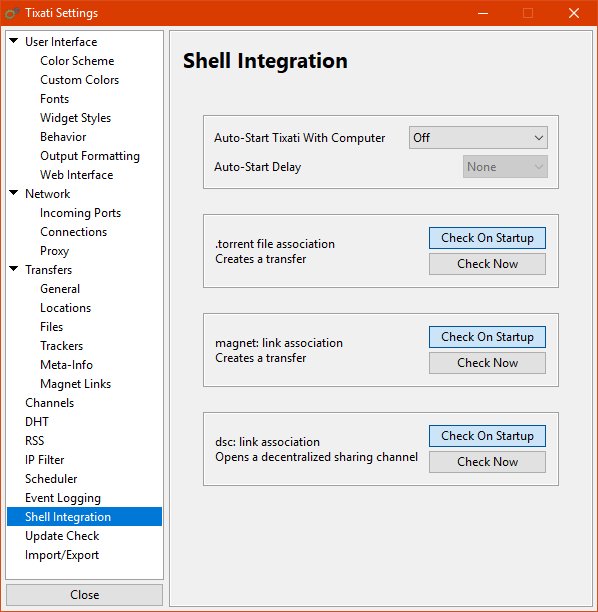Screen dimensions: 598x612
Task: Open the Channels settings page
Action: pos(49,403)
